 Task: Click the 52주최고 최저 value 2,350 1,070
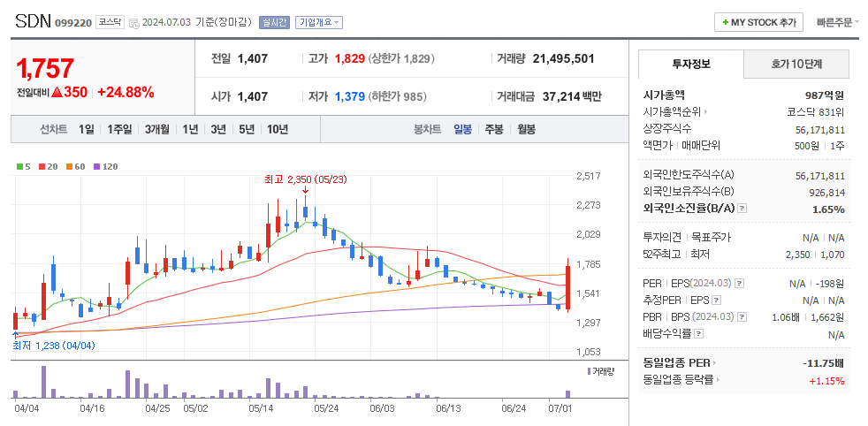pyautogui.click(x=815, y=255)
